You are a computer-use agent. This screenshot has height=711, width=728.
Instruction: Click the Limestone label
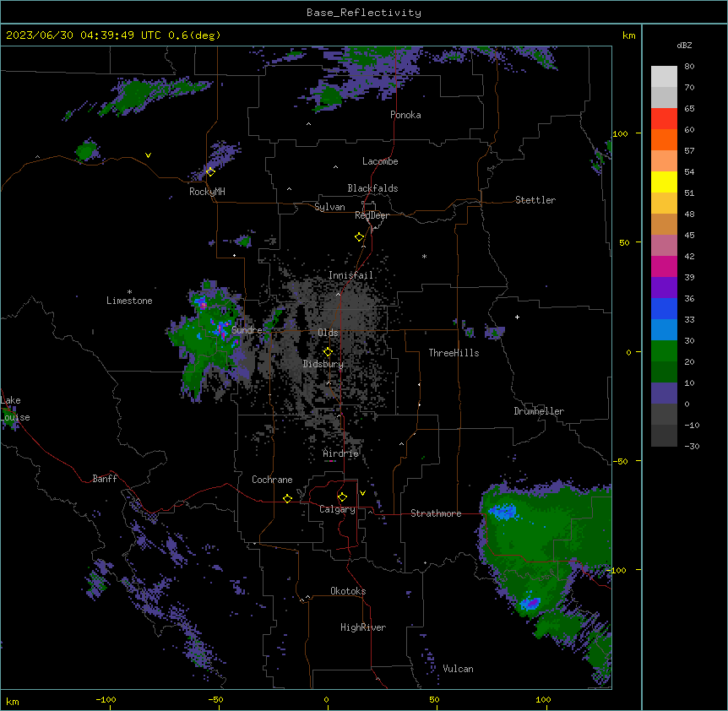pyautogui.click(x=129, y=301)
